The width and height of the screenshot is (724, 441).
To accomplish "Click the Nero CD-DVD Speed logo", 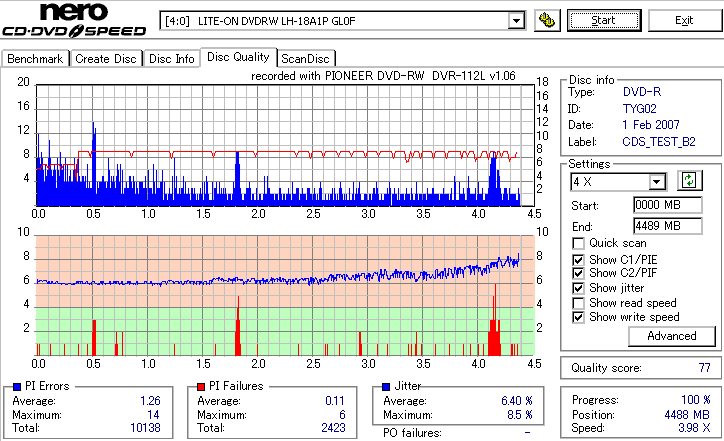I will pos(74,20).
